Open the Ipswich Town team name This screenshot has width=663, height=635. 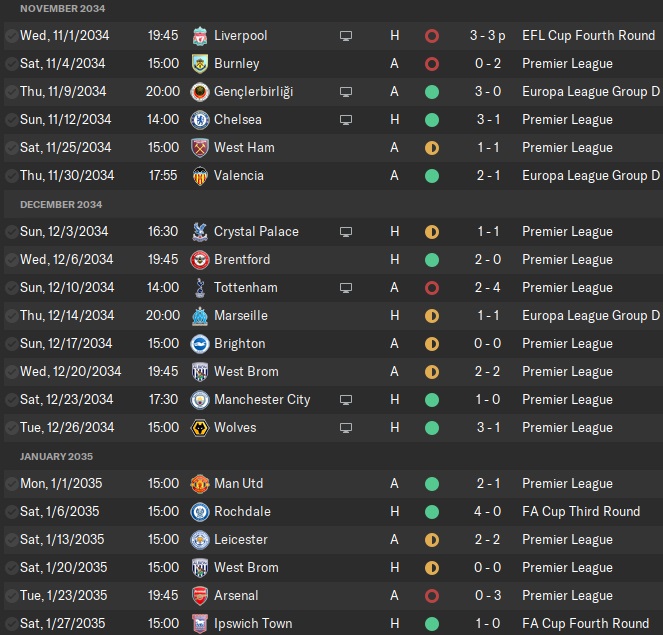(253, 624)
